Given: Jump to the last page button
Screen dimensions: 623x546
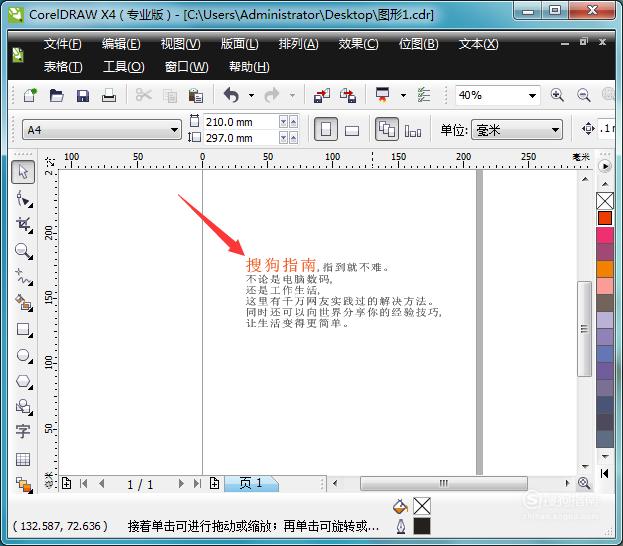Looking at the screenshot, I should coord(197,484).
